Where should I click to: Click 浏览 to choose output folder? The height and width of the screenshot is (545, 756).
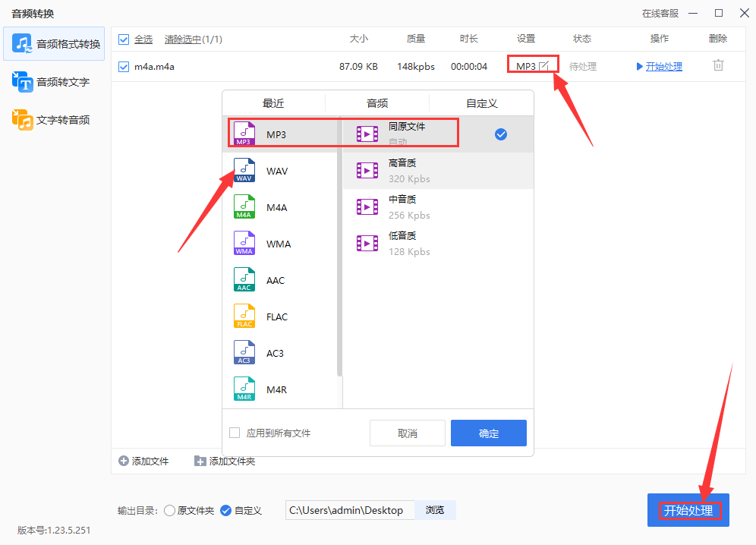(x=435, y=510)
